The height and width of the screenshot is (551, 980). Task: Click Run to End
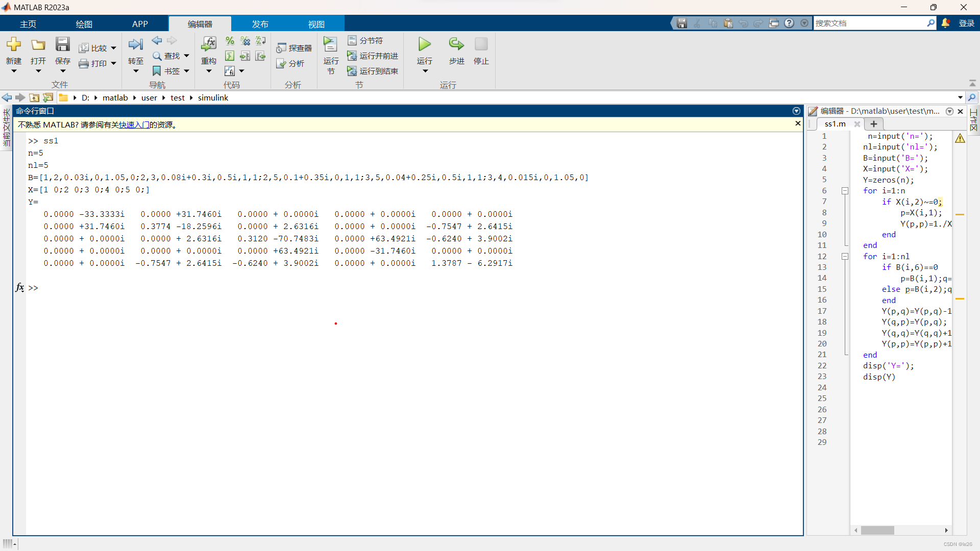tap(373, 71)
